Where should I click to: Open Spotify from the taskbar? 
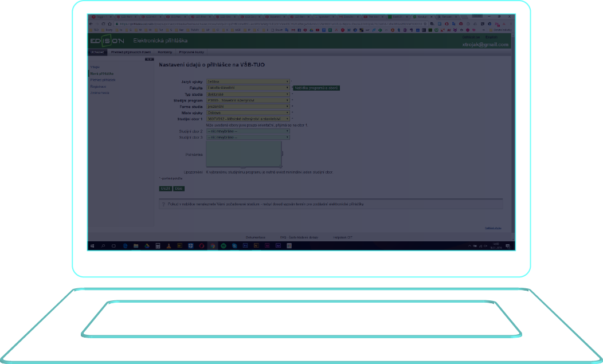point(224,246)
